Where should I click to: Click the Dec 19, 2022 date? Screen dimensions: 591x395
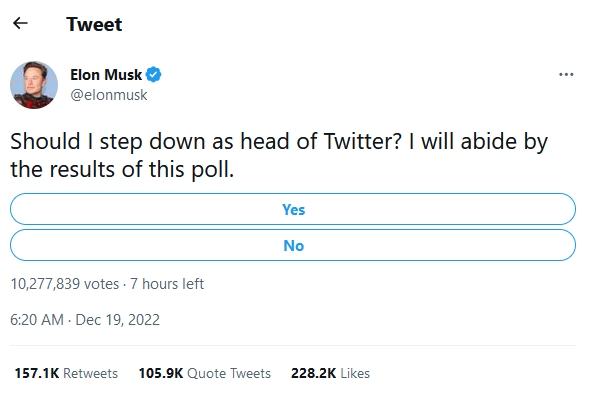coord(118,320)
